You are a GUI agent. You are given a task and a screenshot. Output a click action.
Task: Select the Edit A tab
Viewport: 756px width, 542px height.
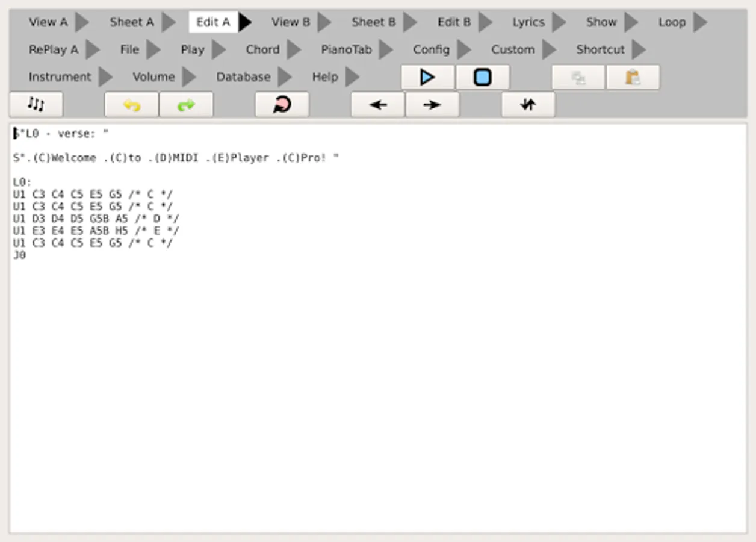coord(213,22)
